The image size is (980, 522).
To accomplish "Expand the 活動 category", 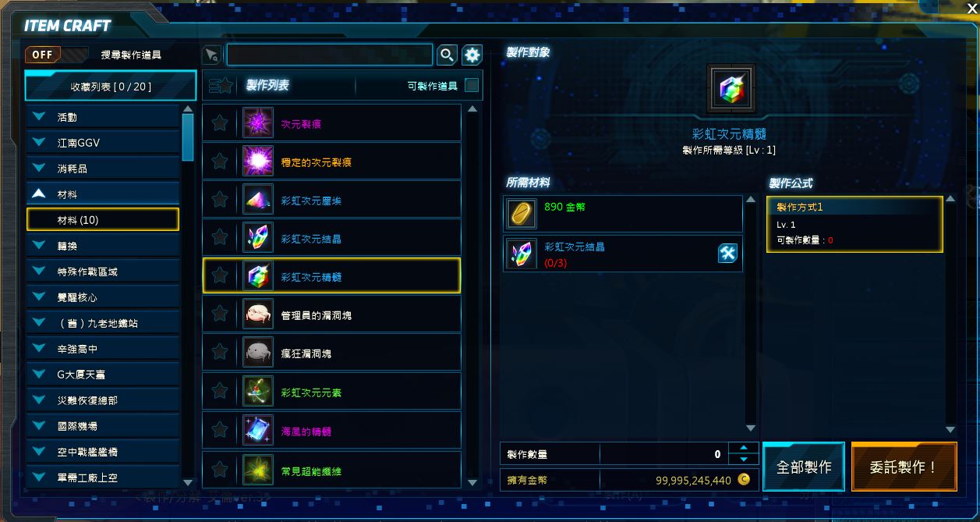I will coord(103,118).
